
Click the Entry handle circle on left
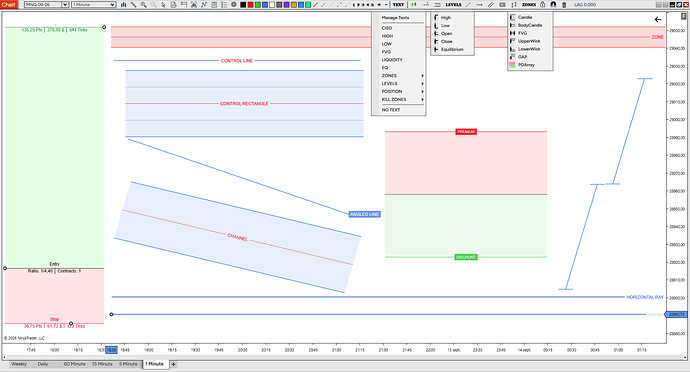pyautogui.click(x=5, y=268)
